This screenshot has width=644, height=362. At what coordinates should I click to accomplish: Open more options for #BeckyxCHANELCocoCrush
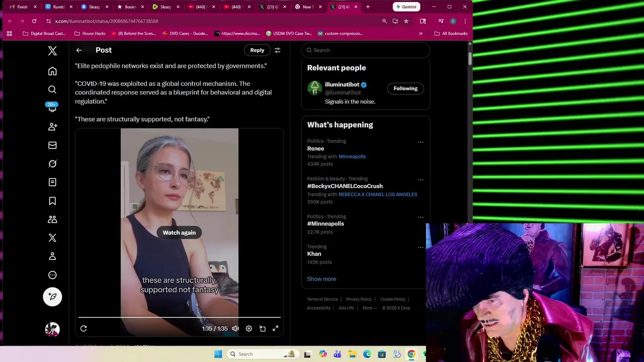pyautogui.click(x=421, y=180)
